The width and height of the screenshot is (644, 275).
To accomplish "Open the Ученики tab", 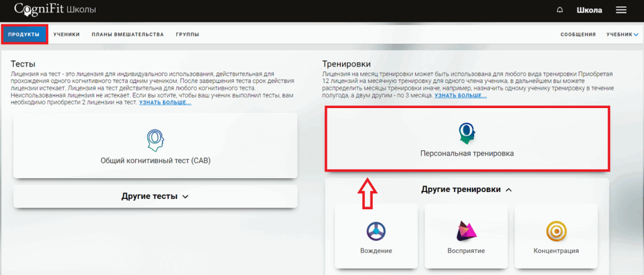I will pos(67,35).
